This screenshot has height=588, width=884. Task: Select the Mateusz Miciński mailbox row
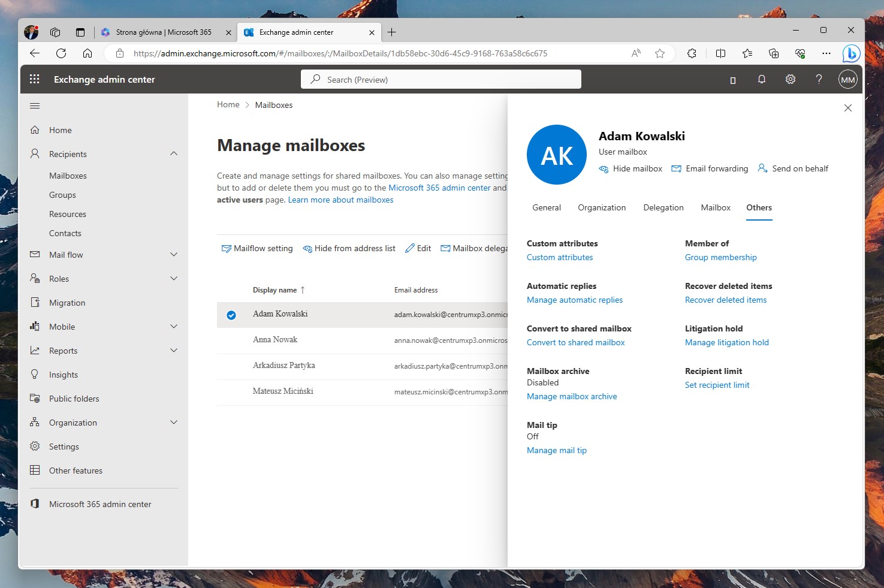(x=362, y=392)
